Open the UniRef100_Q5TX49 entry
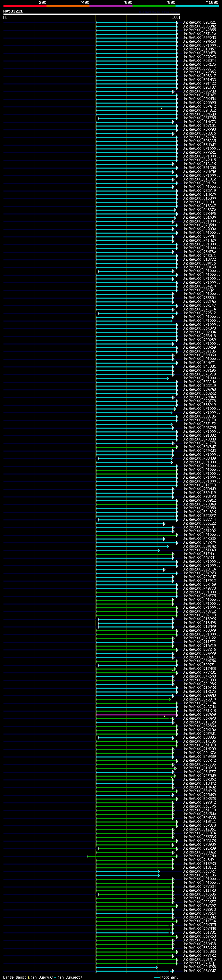The image size is (222, 980). [199, 550]
